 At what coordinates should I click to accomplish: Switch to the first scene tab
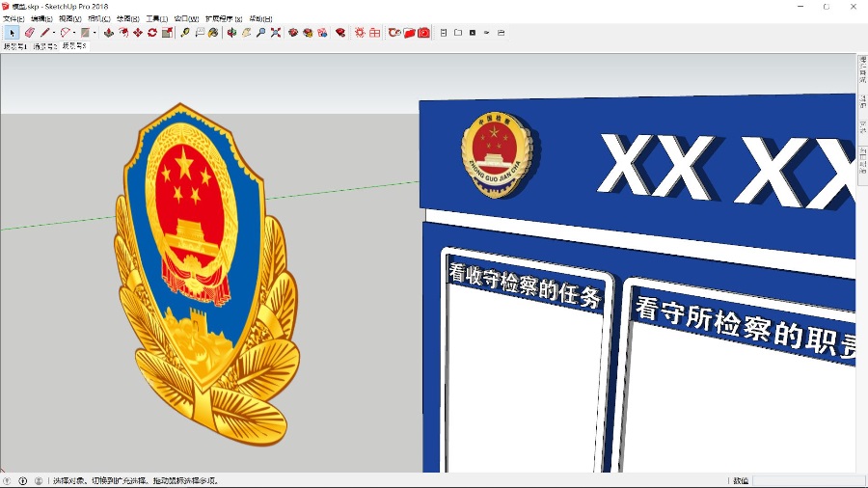pos(14,46)
